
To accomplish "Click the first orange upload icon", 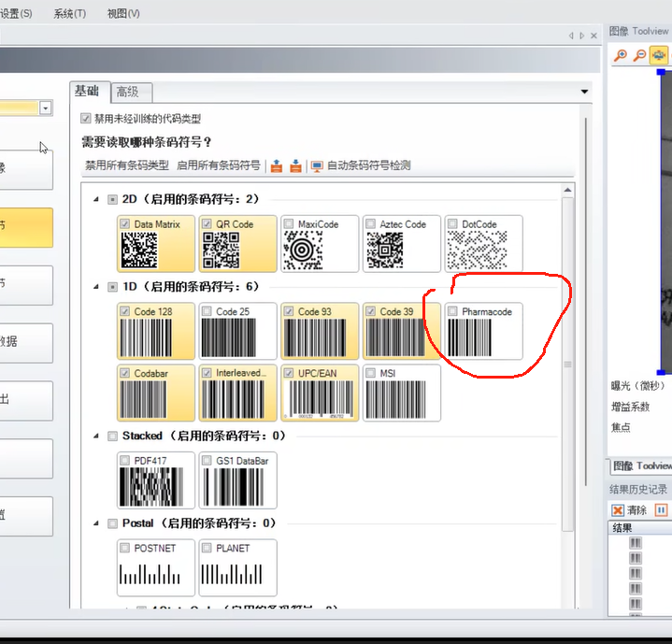I will coord(277,166).
